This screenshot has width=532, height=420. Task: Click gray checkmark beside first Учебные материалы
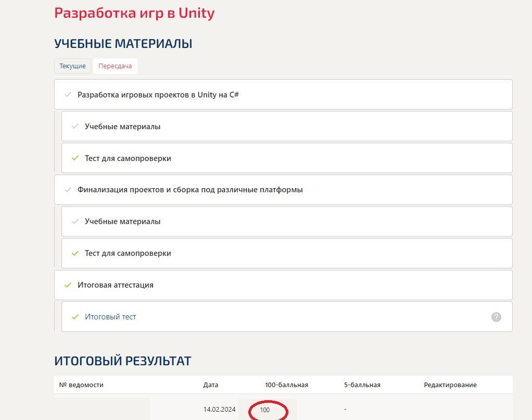point(75,126)
